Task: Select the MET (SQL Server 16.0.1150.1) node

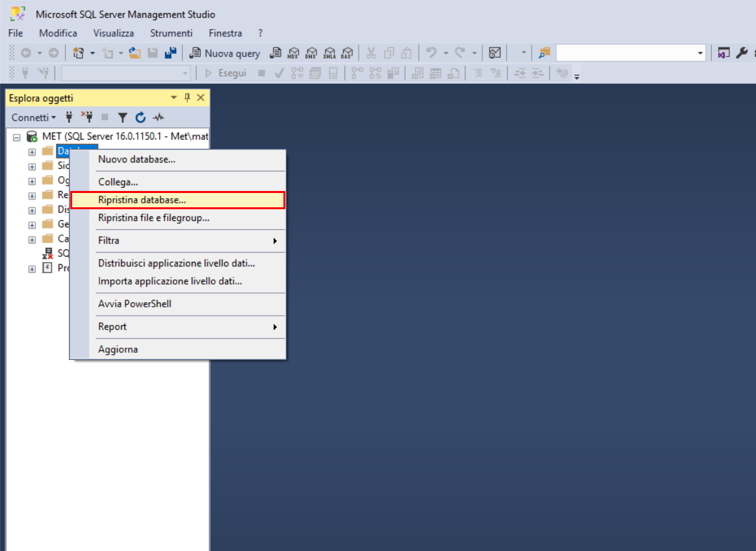Action: point(125,136)
